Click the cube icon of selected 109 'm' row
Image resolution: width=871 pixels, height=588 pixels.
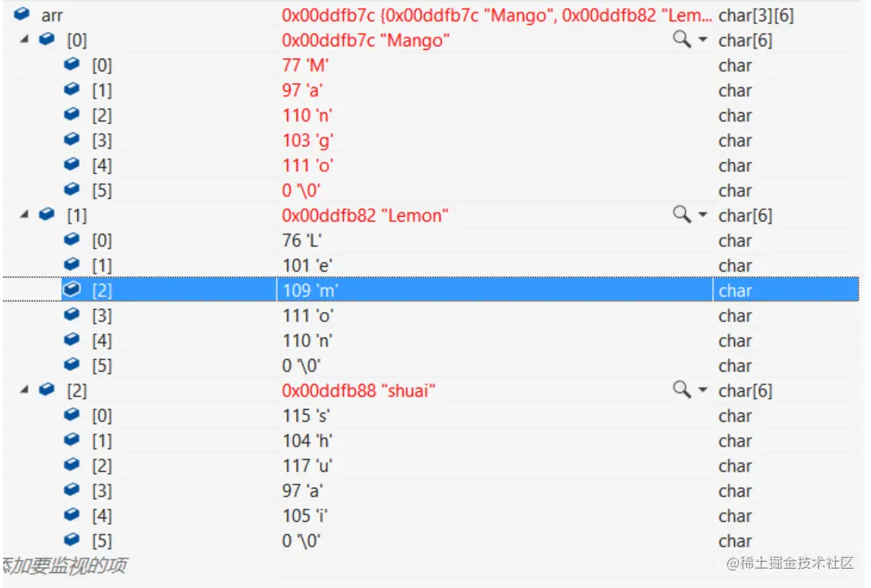coord(72,289)
